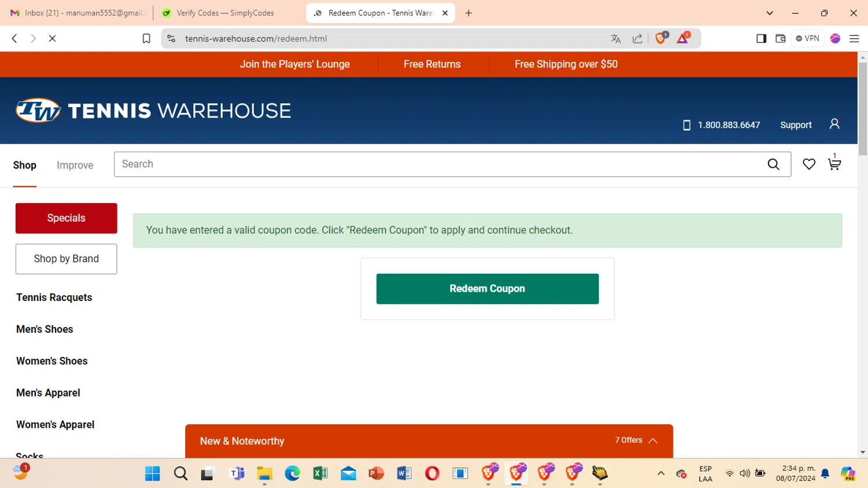Launch Word from the taskbar
This screenshot has width=868, height=488.
(x=404, y=474)
